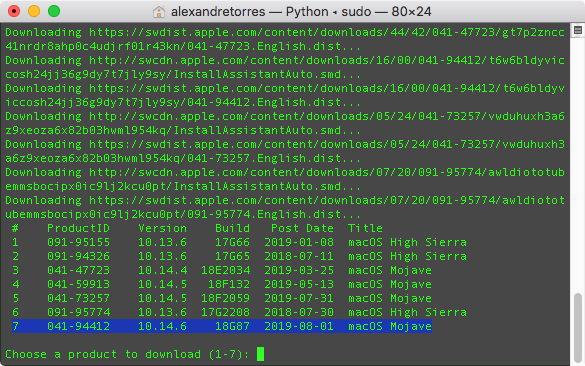Zoom the window with the green button

54,11
